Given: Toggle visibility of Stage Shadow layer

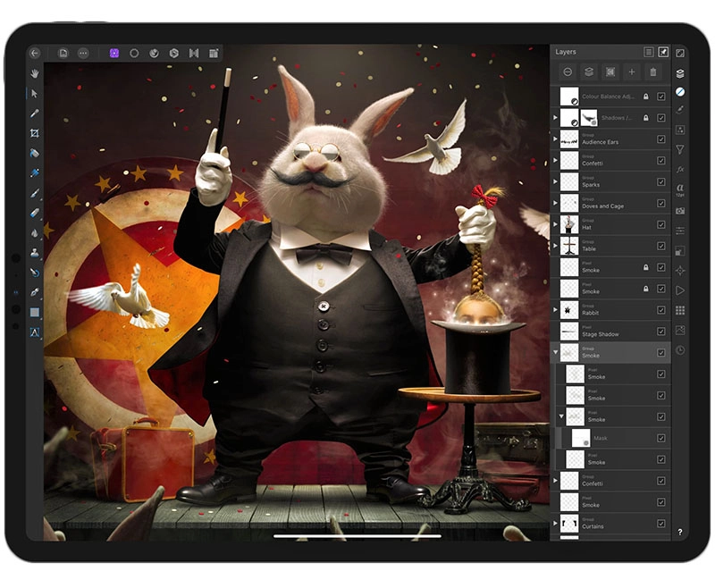Looking at the screenshot, I should [661, 332].
